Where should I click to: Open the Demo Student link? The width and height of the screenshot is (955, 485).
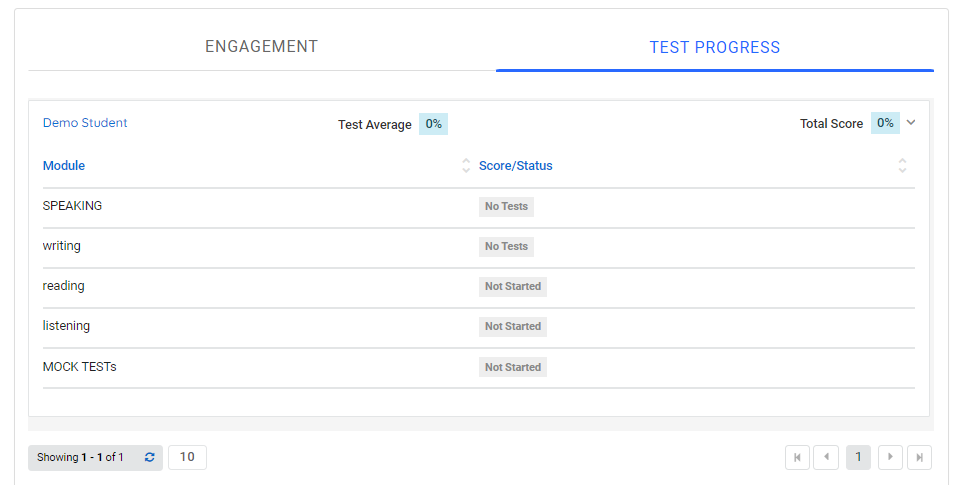click(x=85, y=123)
